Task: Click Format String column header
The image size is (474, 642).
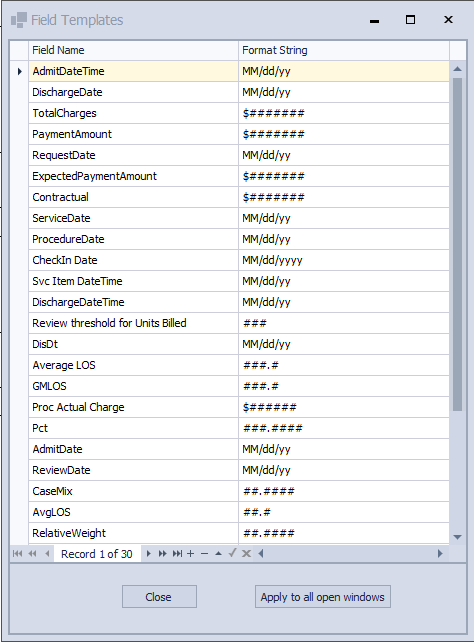Action: pos(344,50)
